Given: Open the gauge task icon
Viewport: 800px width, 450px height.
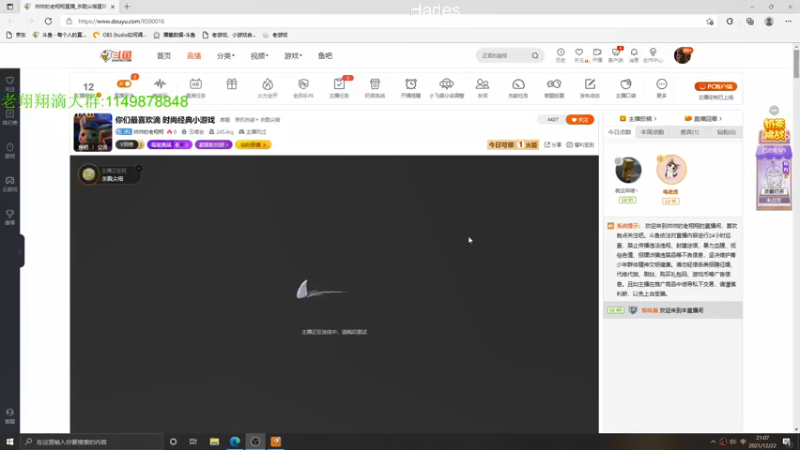Looking at the screenshot, I should 518,84.
